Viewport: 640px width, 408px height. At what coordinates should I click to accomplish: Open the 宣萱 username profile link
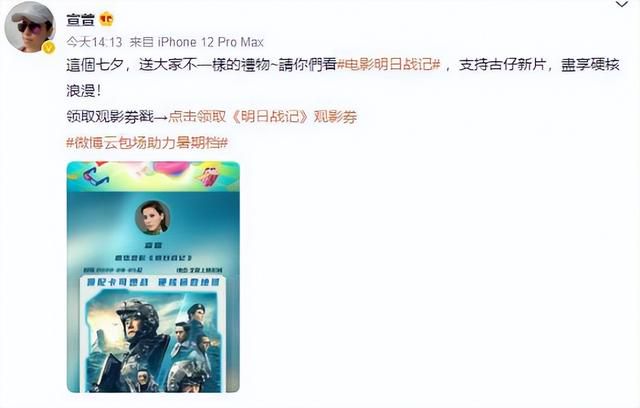pos(80,19)
